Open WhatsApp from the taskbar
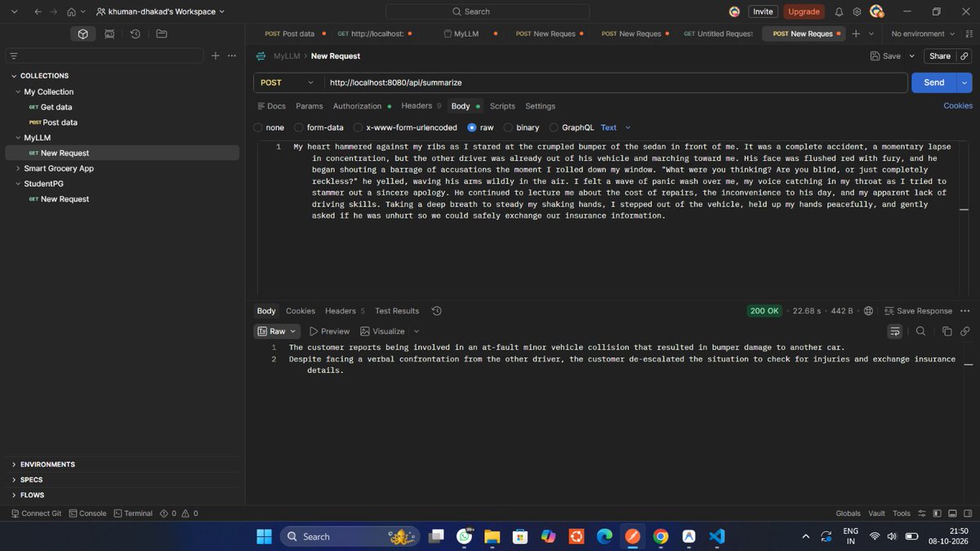 [x=465, y=536]
